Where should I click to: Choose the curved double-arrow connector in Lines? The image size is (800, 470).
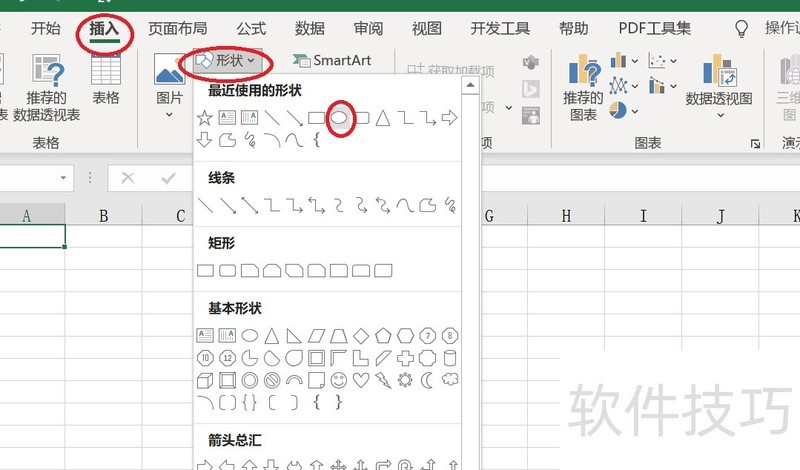[383, 205]
